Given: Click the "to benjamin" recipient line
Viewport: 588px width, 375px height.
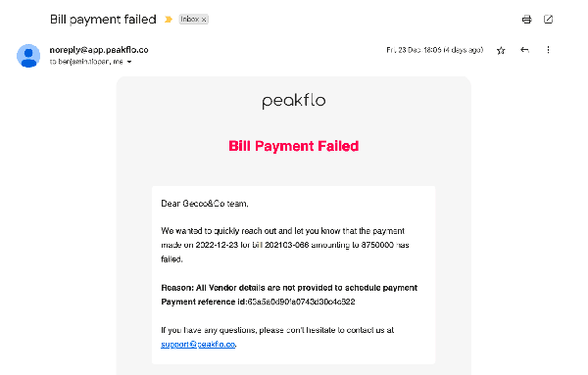Looking at the screenshot, I should (x=86, y=62).
